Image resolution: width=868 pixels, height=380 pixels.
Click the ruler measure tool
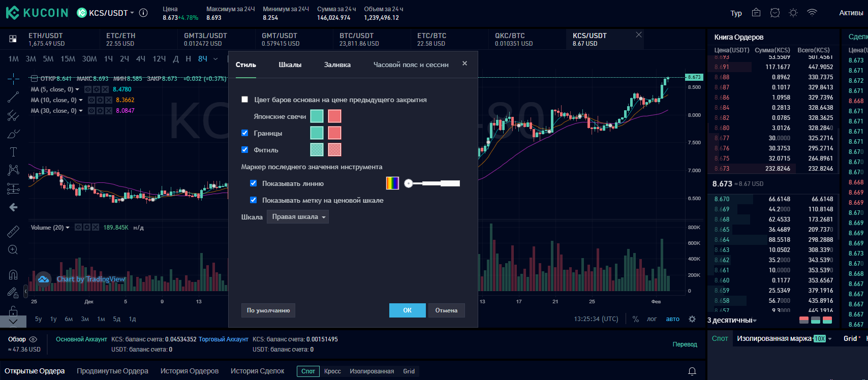tap(13, 232)
